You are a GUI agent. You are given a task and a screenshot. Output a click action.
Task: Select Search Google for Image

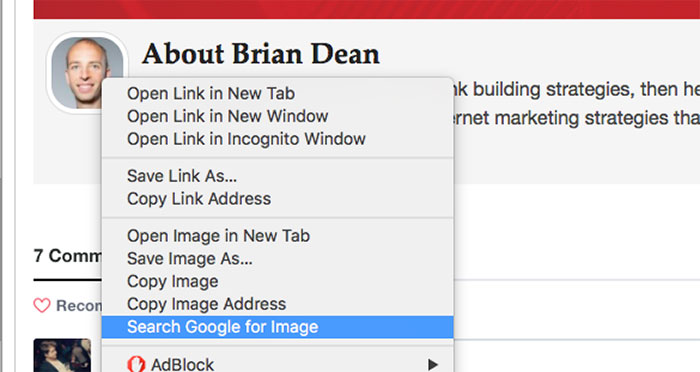278,327
